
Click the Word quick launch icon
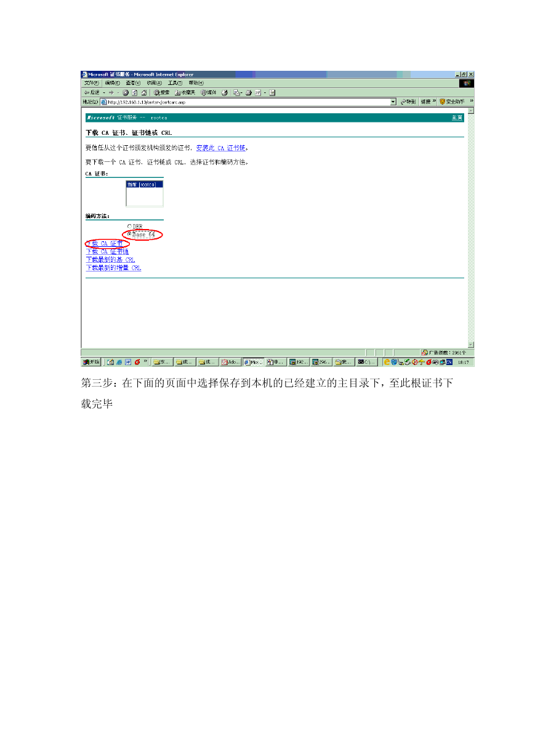pyautogui.click(x=128, y=362)
